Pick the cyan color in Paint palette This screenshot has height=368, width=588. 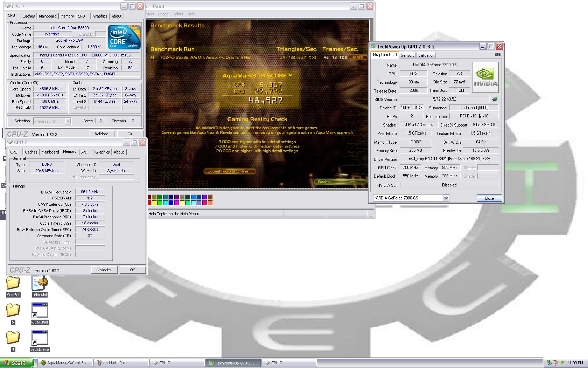[166, 203]
